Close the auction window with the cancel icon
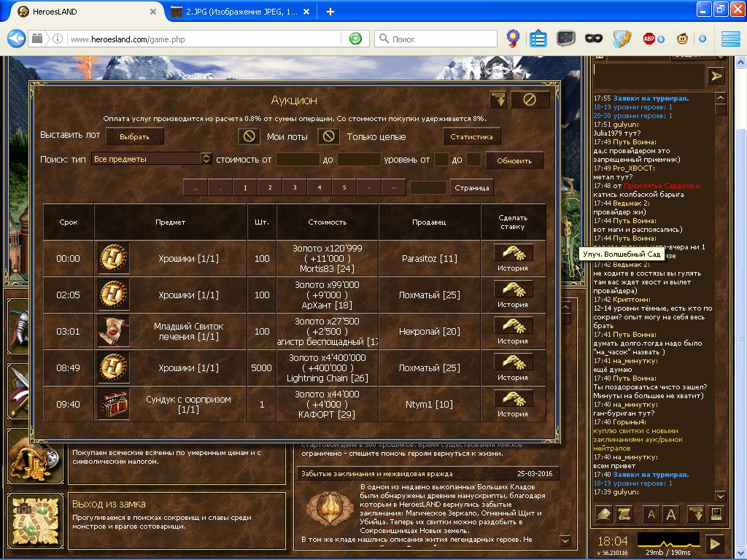Viewport: 747px width, 560px height. coord(530,100)
